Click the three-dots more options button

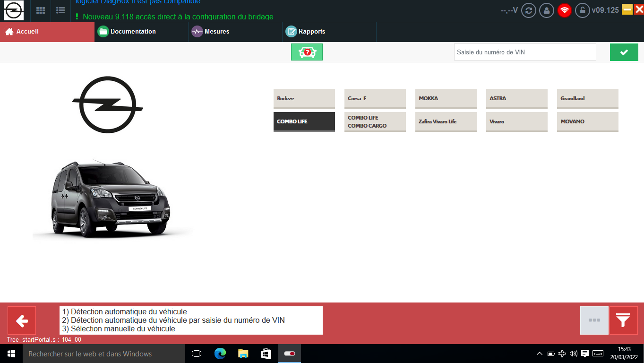pos(594,320)
